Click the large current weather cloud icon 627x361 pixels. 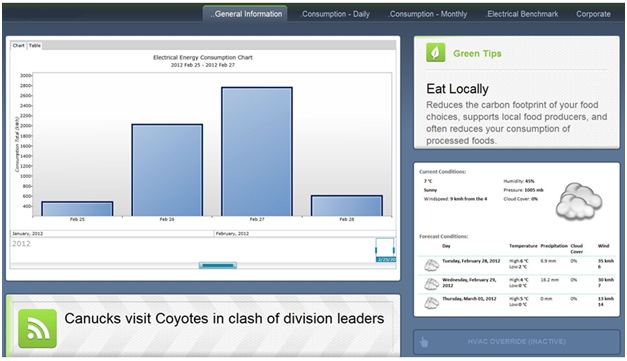pyautogui.click(x=579, y=201)
